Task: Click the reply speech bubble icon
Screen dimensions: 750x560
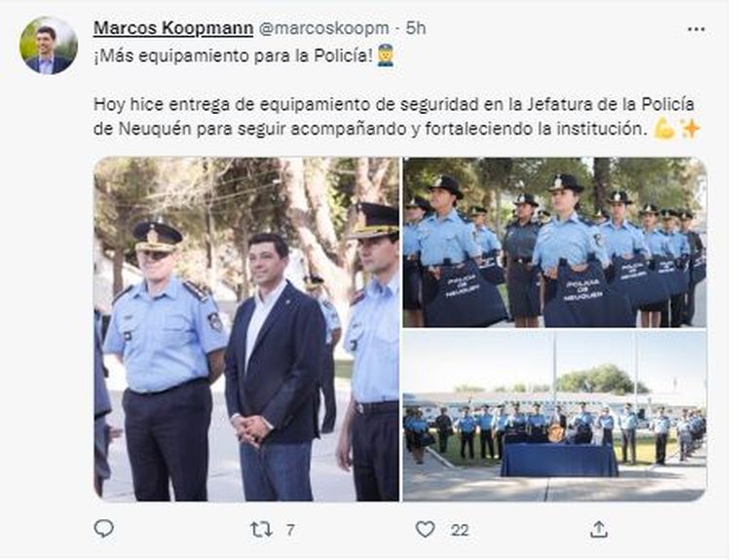Action: coord(104,529)
